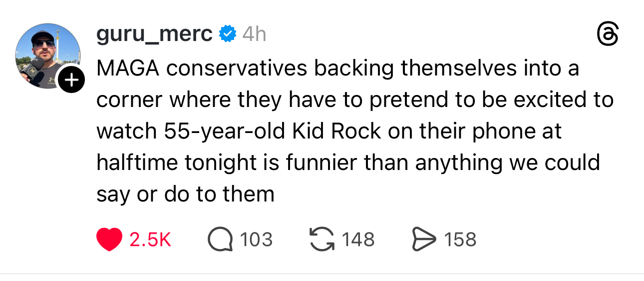The image size is (644, 281).
Task: Click the blue verified checkmark badge
Action: (228, 34)
